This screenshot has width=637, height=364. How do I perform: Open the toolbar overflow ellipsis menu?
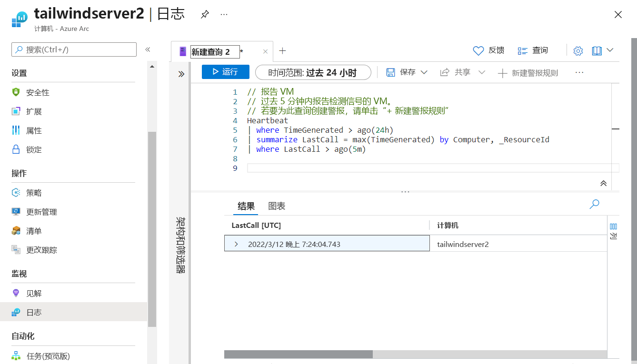(x=579, y=72)
